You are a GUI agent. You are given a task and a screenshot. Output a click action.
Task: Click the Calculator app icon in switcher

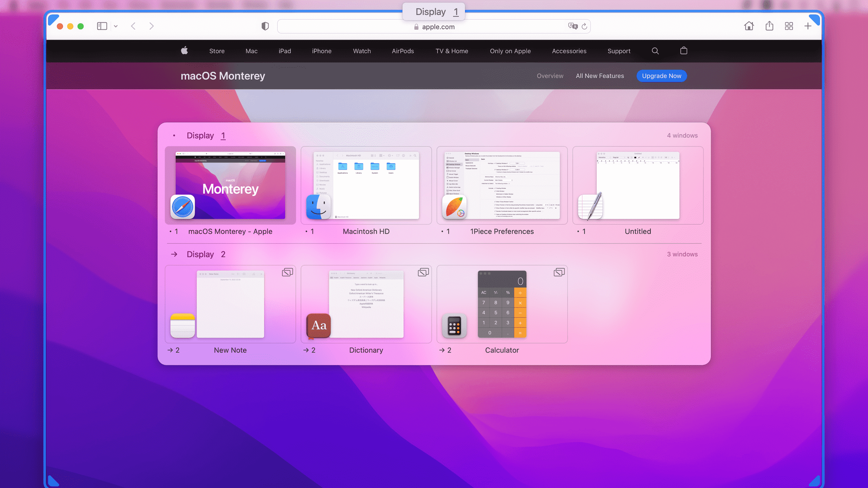pos(454,326)
